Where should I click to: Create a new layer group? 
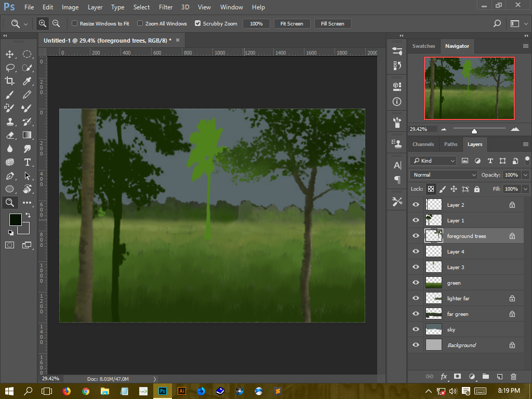[x=486, y=376]
